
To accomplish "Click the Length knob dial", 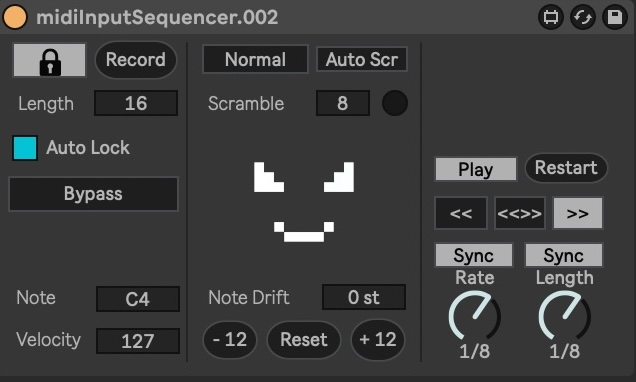I will click(x=564, y=316).
